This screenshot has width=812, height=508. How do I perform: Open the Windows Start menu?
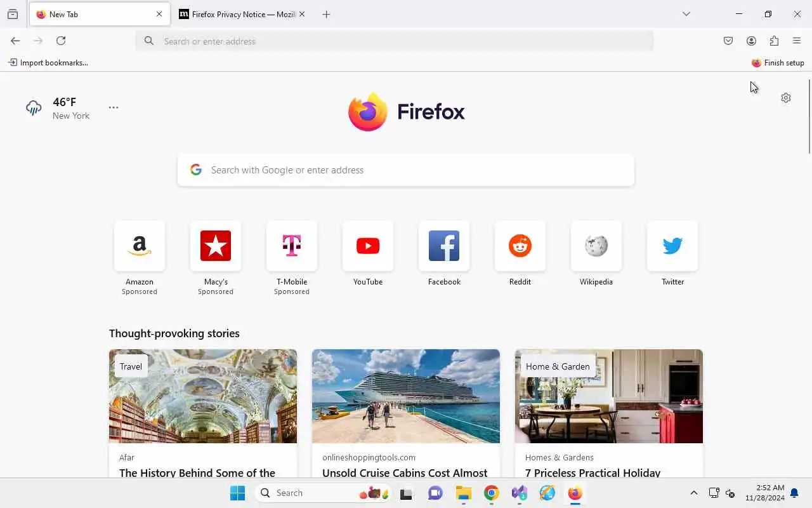pyautogui.click(x=237, y=493)
